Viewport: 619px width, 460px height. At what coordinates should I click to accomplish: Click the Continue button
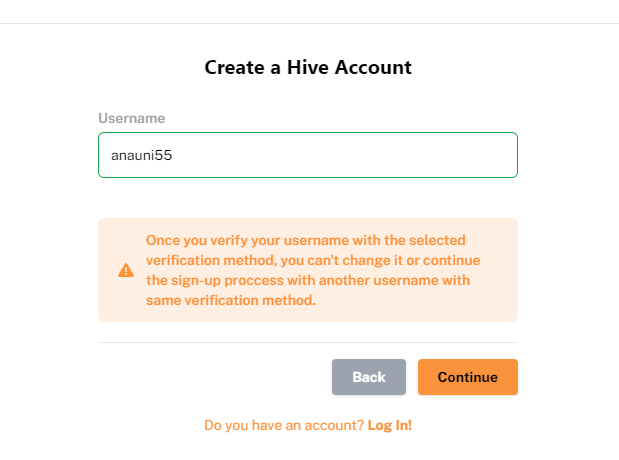click(x=468, y=377)
